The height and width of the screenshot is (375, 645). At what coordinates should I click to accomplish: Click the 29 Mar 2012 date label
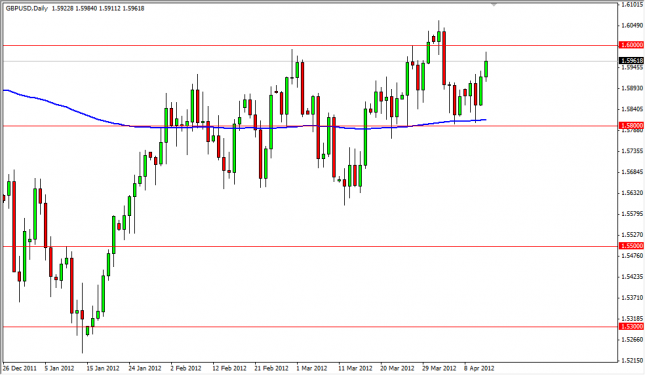440,368
